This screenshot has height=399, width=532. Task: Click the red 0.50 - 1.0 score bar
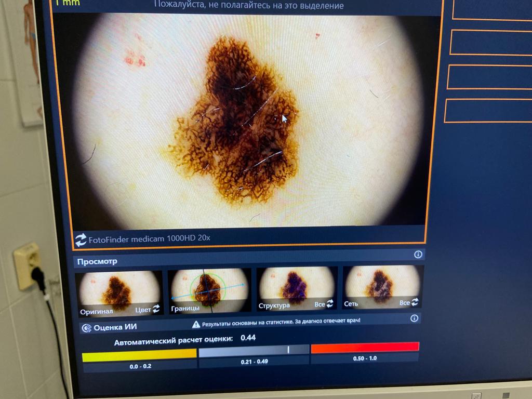tap(365, 348)
